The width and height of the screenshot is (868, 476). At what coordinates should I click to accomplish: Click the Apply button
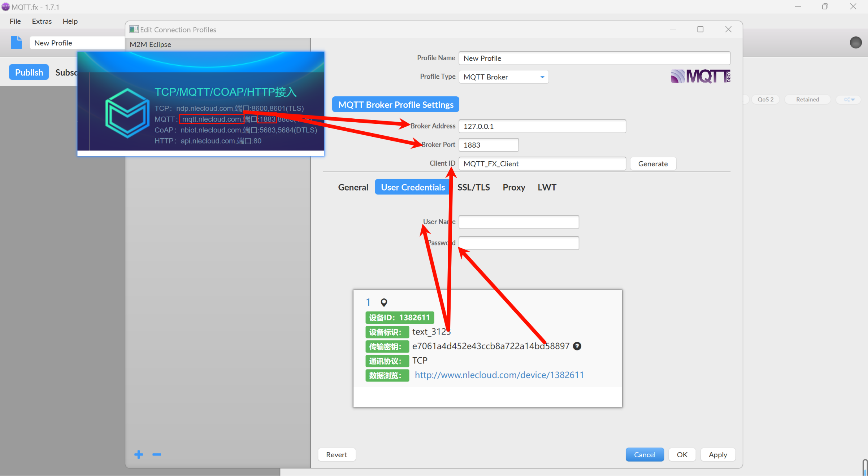pyautogui.click(x=717, y=455)
